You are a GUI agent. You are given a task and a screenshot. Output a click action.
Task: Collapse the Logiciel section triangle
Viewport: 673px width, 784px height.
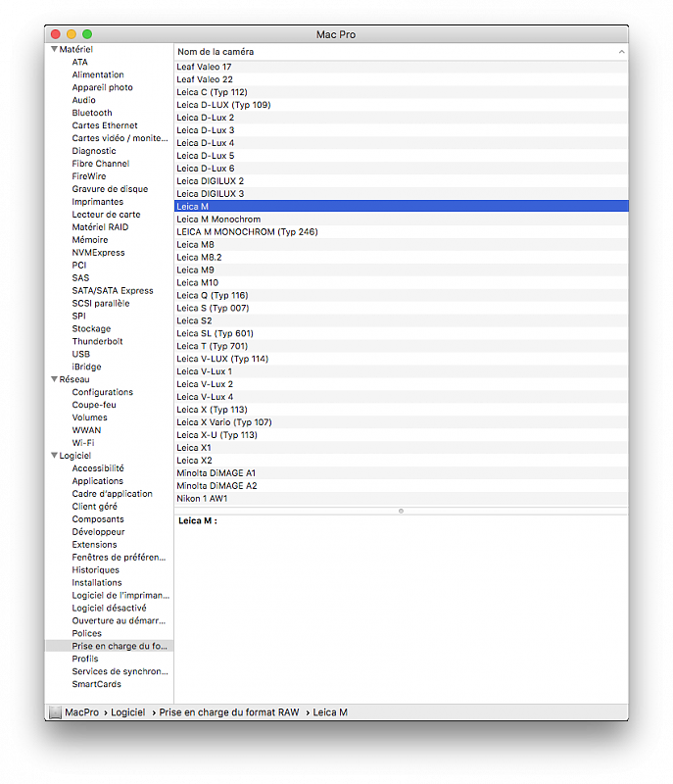(x=54, y=456)
